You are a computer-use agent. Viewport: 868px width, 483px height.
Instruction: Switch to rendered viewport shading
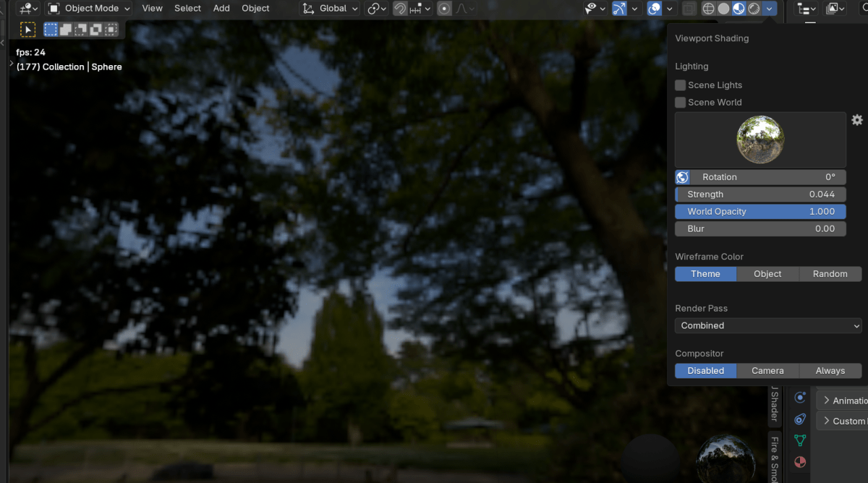[x=754, y=9]
